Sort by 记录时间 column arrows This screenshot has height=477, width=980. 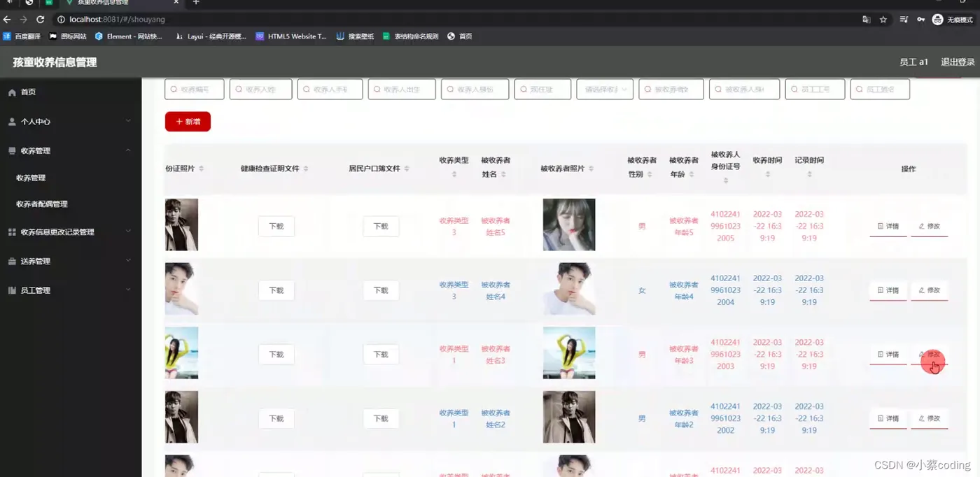(x=809, y=174)
